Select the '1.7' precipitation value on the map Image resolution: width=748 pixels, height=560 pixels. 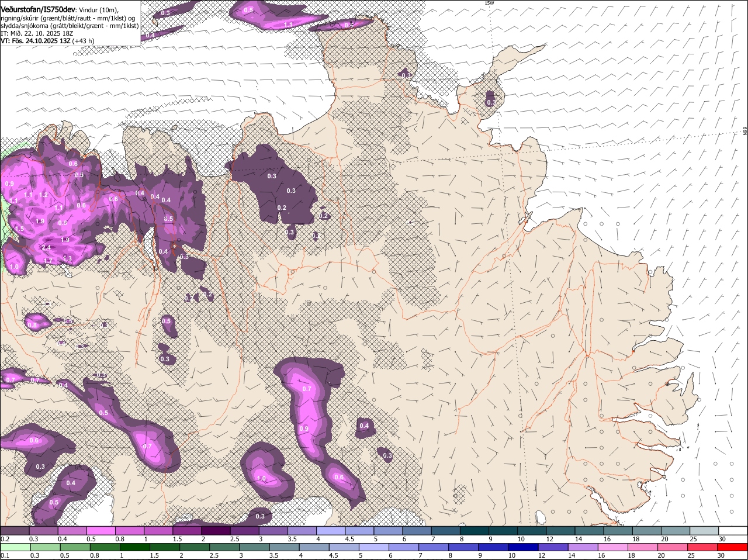click(49, 261)
